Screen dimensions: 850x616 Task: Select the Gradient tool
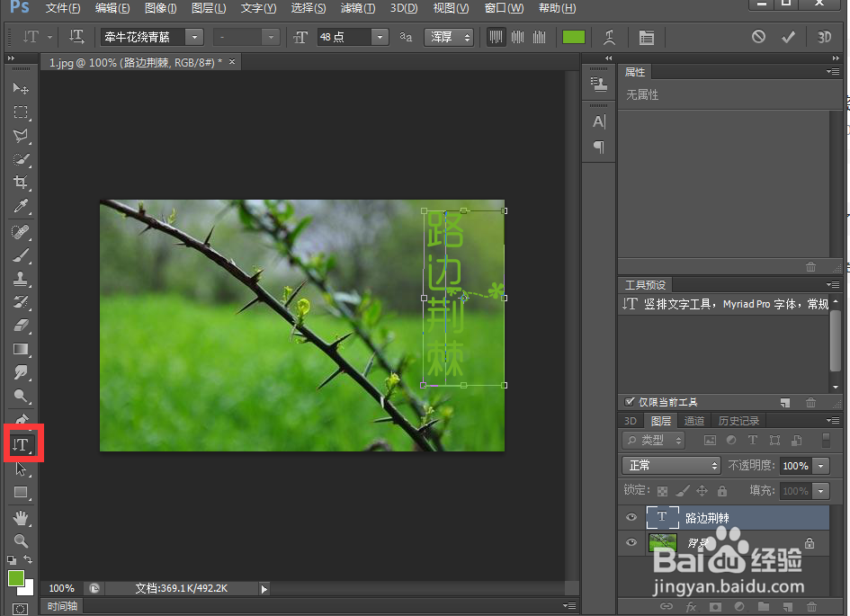(x=21, y=349)
